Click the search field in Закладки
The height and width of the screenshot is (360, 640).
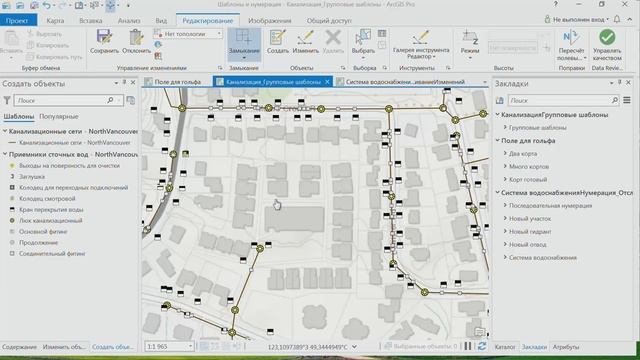point(563,100)
